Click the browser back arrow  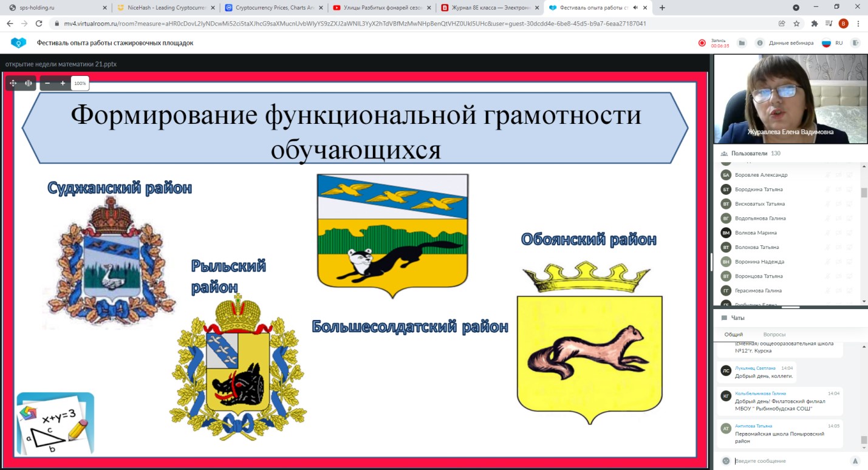[x=10, y=24]
